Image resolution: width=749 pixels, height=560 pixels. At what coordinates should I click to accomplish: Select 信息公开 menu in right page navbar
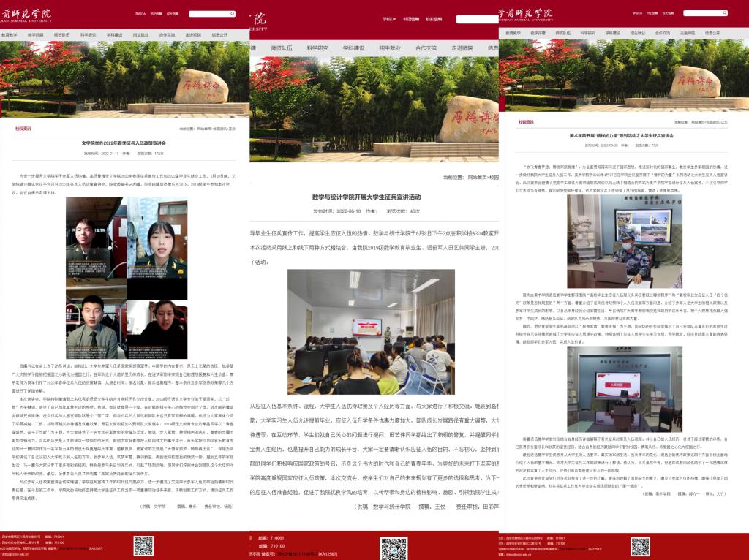click(712, 34)
